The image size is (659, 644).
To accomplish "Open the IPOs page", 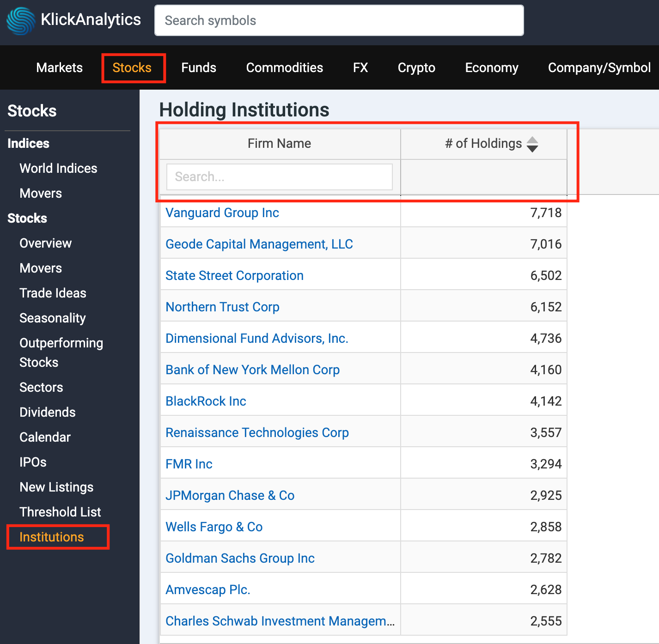I will (x=33, y=462).
